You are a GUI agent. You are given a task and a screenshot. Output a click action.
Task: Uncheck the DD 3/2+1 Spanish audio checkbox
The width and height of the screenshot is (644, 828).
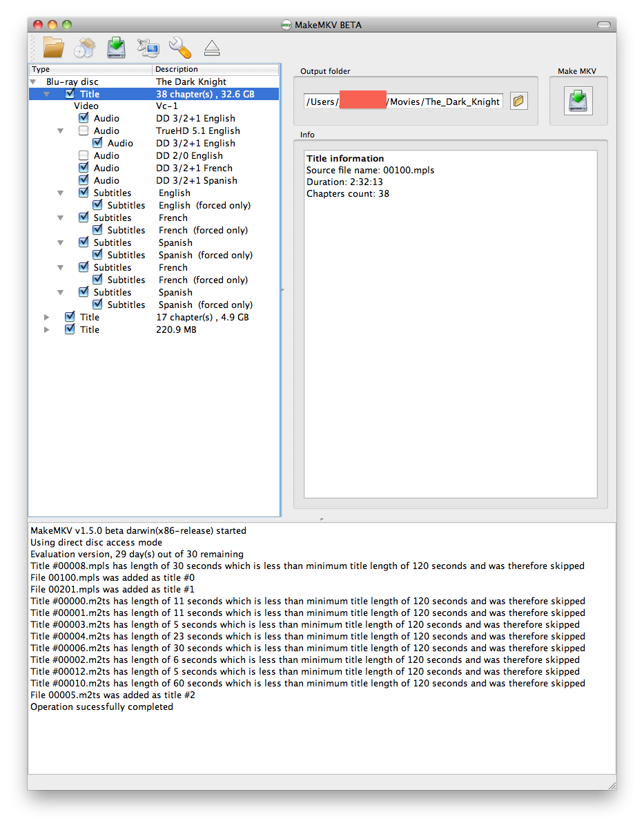(x=84, y=180)
